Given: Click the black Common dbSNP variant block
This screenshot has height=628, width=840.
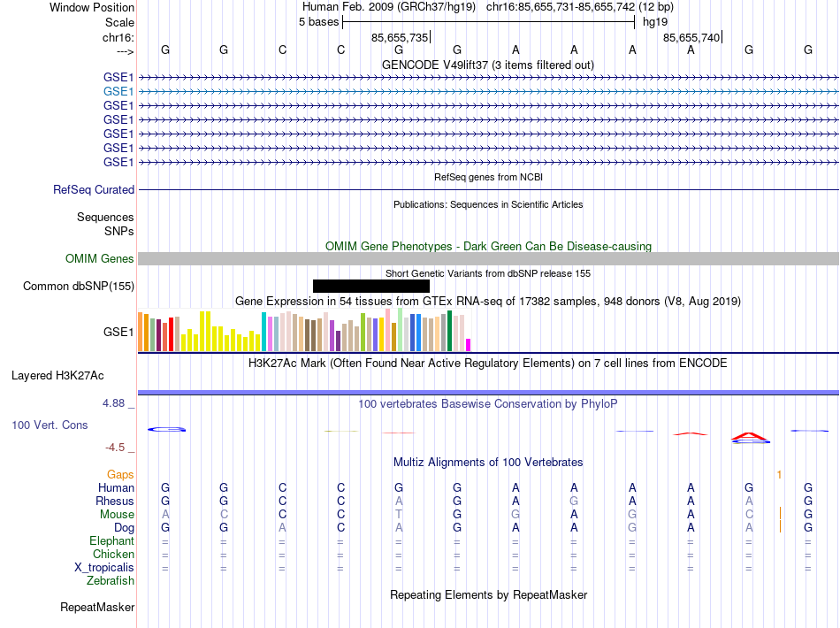Looking at the screenshot, I should (370, 286).
